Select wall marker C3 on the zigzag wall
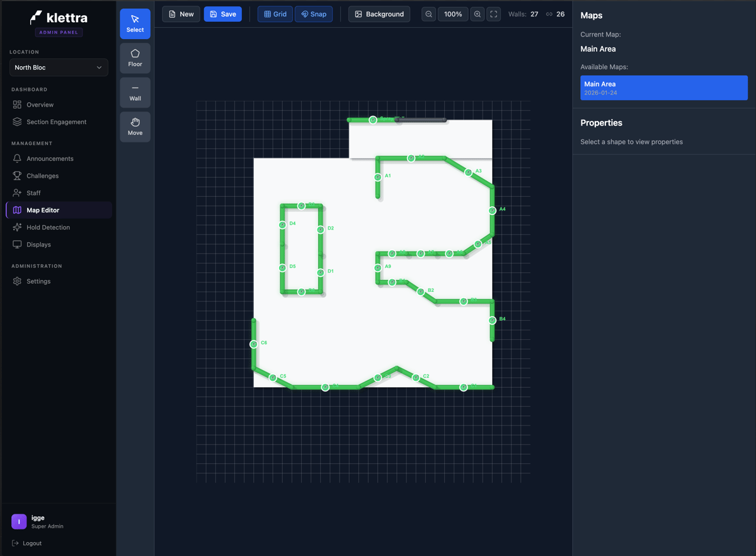The image size is (756, 556). (378, 378)
